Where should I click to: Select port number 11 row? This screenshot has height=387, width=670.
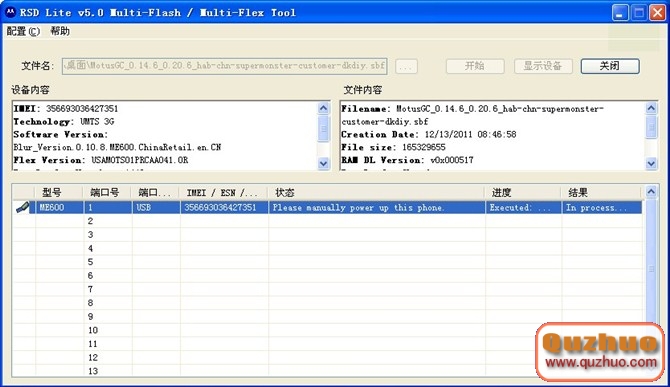pyautogui.click(x=327, y=344)
